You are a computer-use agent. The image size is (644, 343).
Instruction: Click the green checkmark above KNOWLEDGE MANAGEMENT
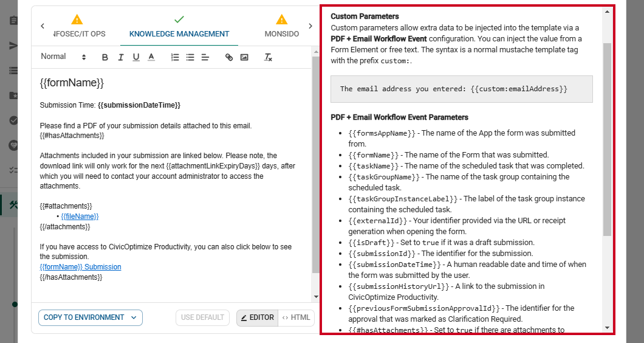pyautogui.click(x=179, y=19)
